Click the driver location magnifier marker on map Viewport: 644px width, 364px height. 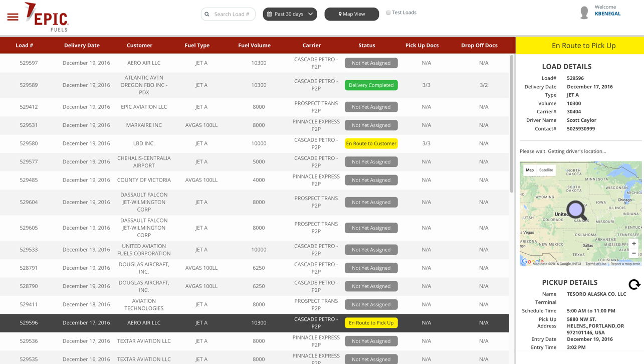coord(577,211)
